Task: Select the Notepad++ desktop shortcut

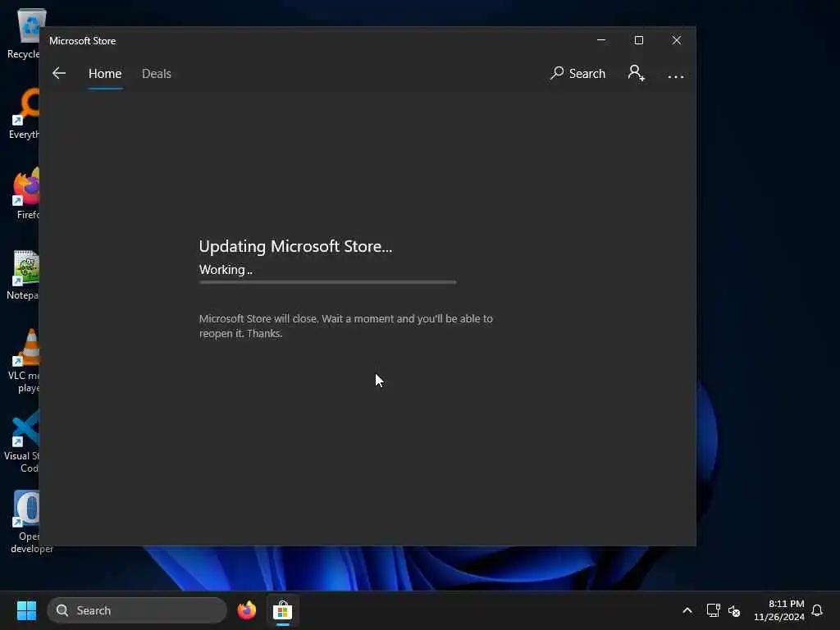Action: pyautogui.click(x=24, y=274)
